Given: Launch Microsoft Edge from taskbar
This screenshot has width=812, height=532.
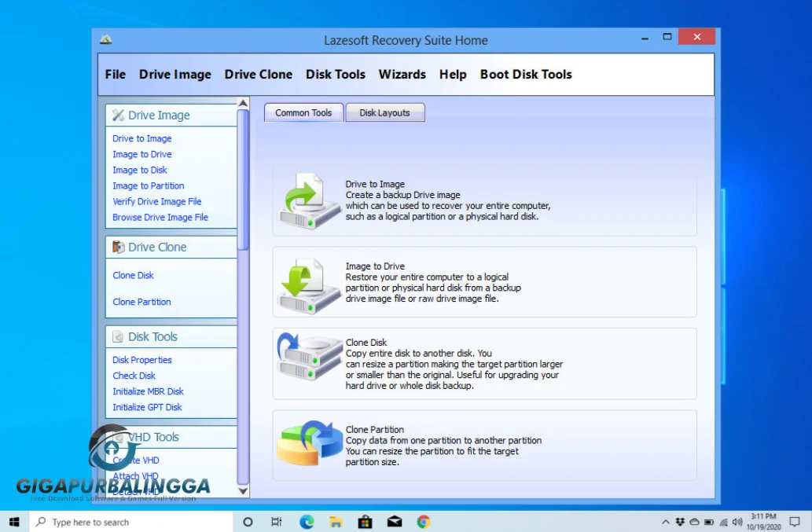Looking at the screenshot, I should click(307, 522).
